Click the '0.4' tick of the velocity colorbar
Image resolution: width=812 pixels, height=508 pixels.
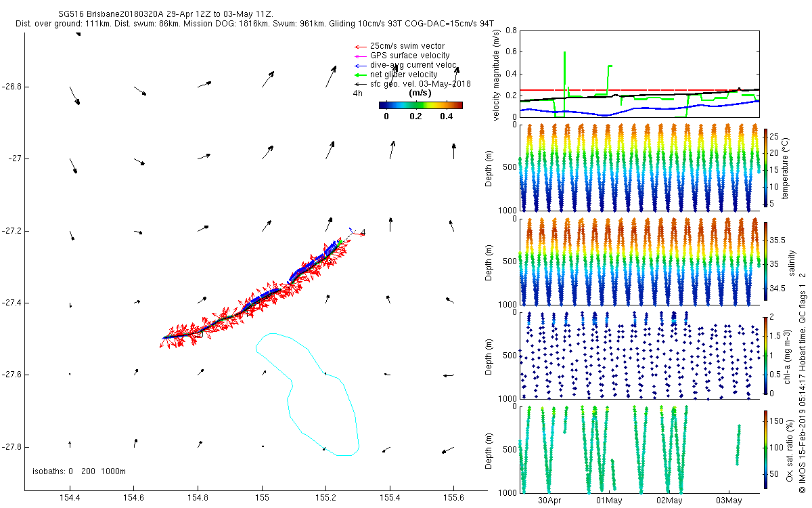pos(446,116)
